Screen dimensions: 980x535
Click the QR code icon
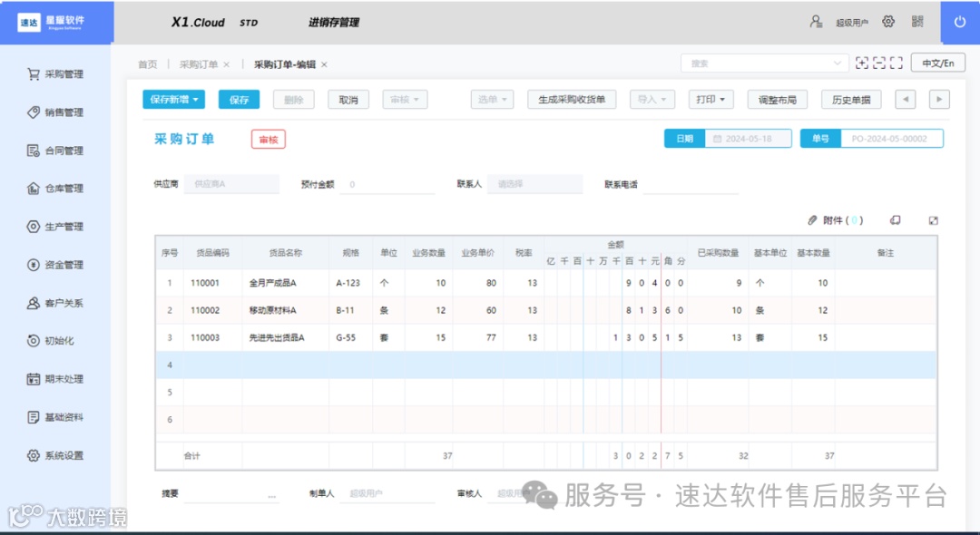coord(917,22)
